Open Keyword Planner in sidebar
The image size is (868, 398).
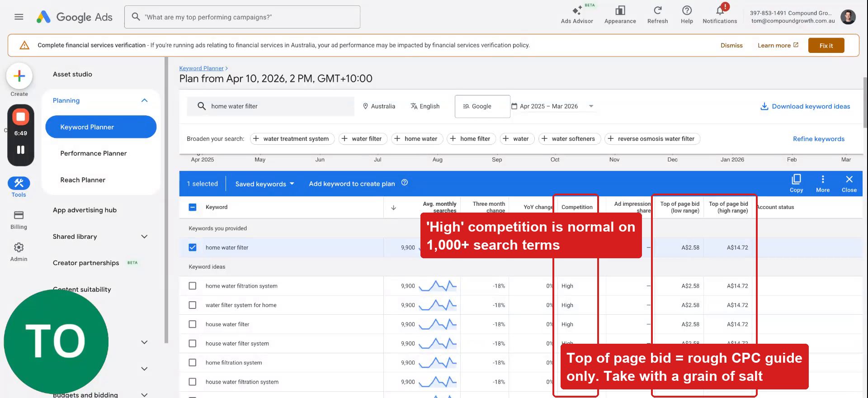coord(101,127)
